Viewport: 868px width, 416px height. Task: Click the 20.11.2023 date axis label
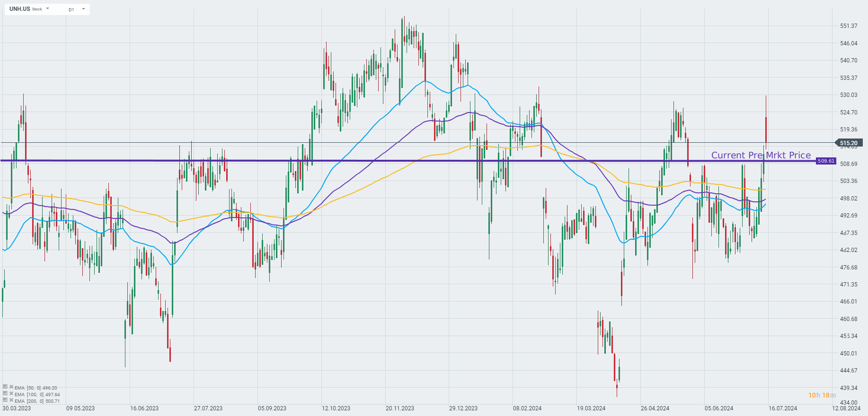click(x=400, y=408)
